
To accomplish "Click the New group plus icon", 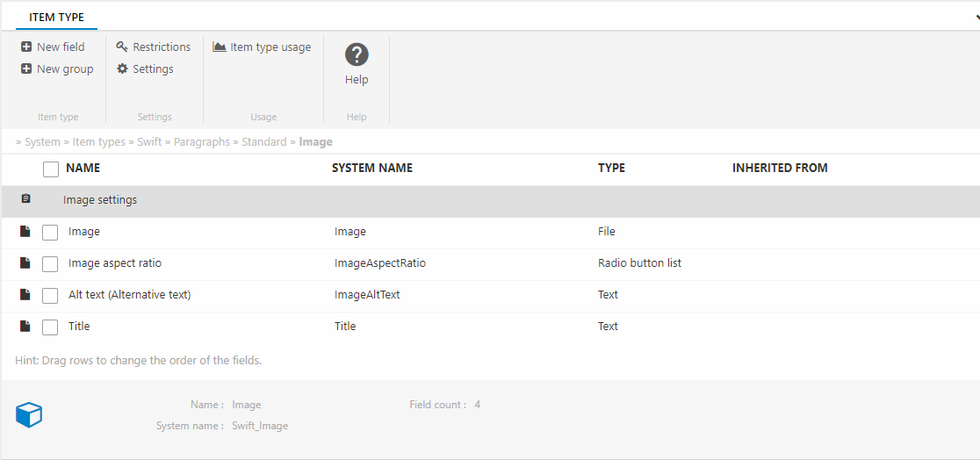I will coord(26,69).
